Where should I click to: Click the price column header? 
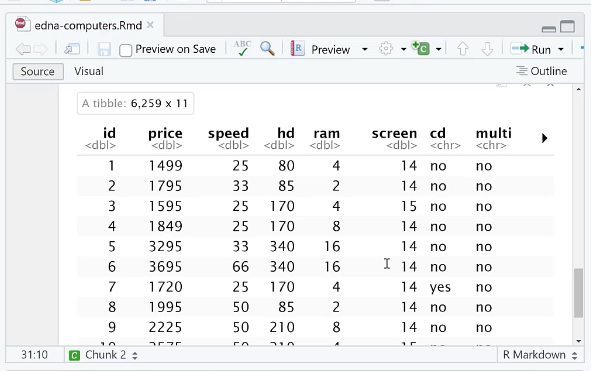[x=165, y=133]
